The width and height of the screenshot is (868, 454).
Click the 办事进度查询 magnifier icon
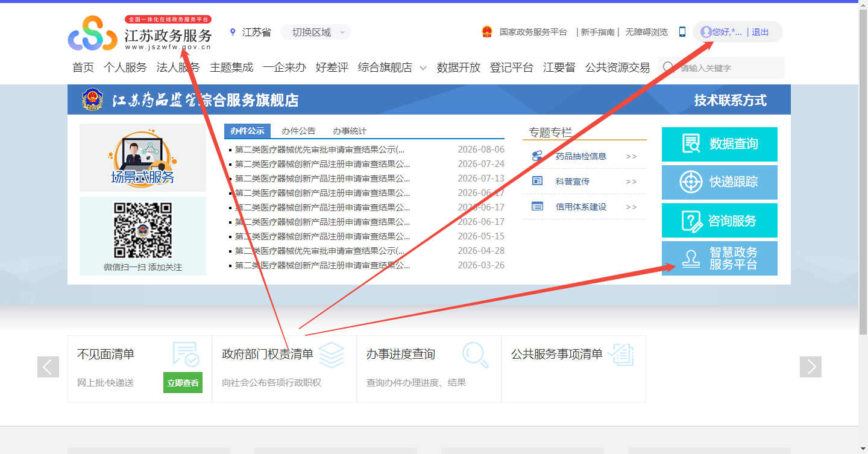tap(476, 355)
